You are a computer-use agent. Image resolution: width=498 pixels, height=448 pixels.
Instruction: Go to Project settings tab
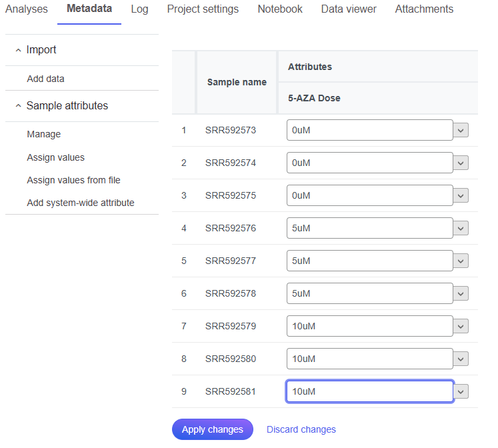pos(203,9)
